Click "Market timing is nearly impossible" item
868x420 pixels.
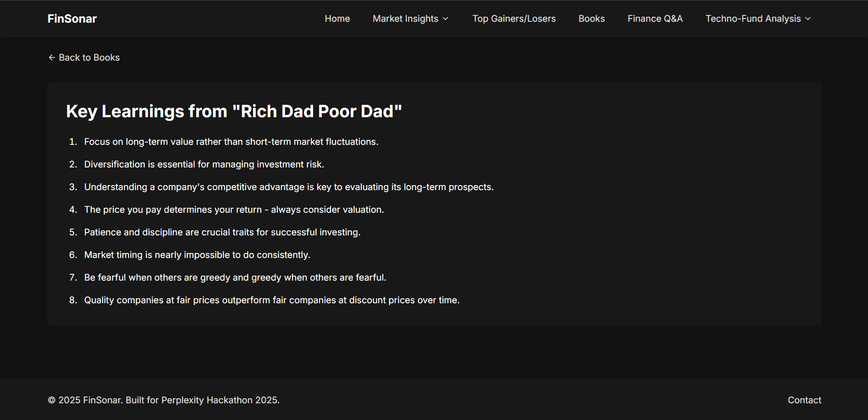coord(197,255)
